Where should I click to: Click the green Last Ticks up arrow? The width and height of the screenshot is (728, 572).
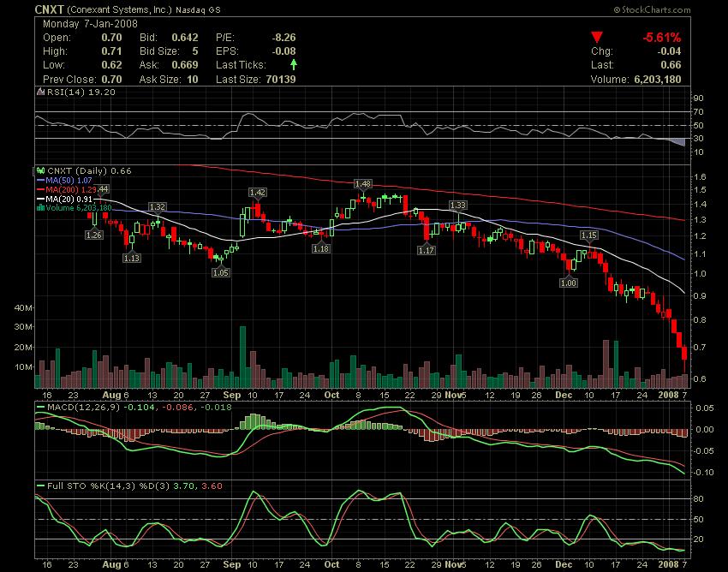pos(294,64)
